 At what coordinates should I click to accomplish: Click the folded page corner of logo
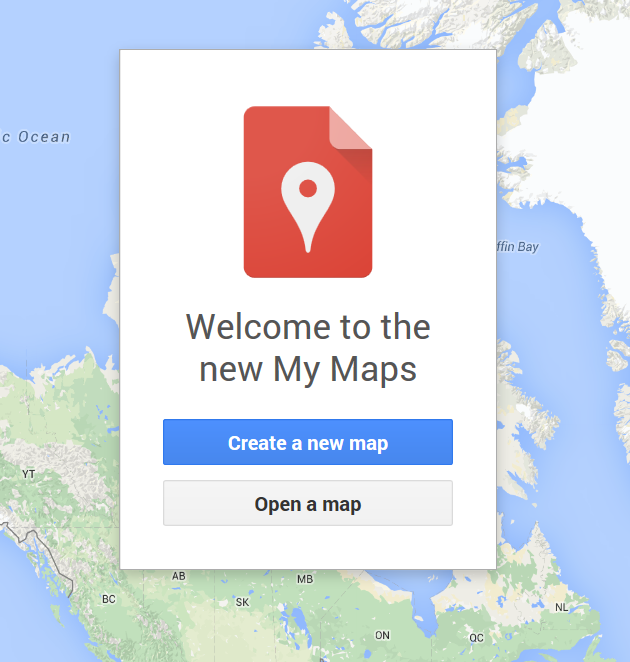(x=350, y=128)
